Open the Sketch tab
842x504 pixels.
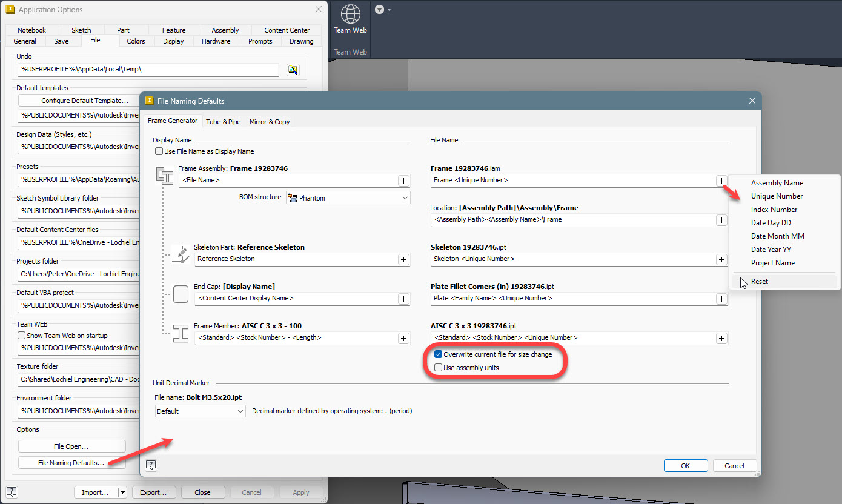81,30
